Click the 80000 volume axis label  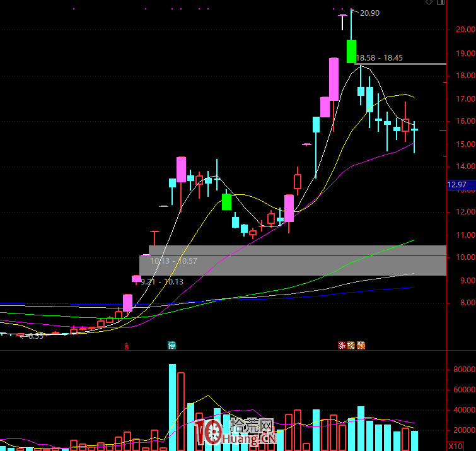464,369
